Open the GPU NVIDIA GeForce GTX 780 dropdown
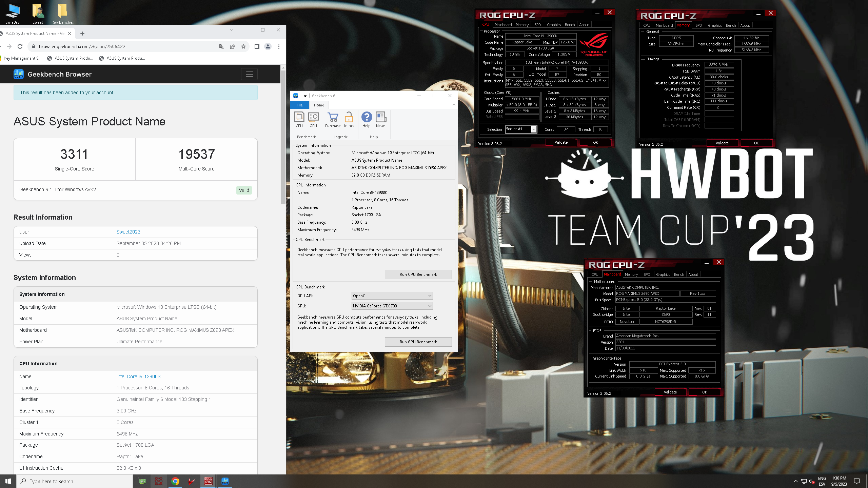Image resolution: width=868 pixels, height=488 pixels. pos(392,306)
